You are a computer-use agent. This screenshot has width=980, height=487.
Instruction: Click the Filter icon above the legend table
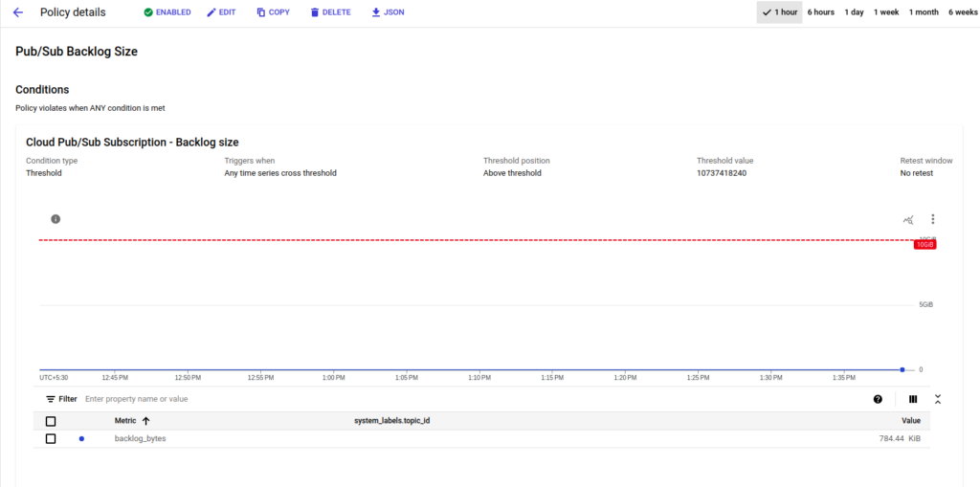(51, 399)
